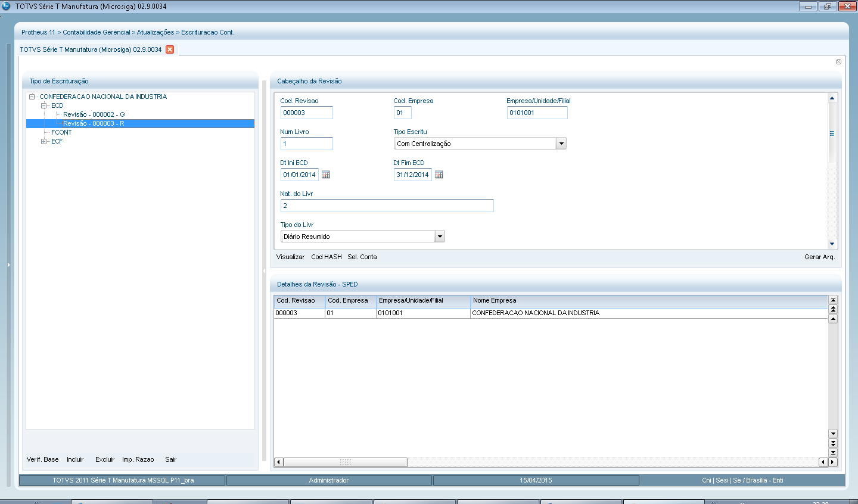Click the Dt Ini ECD date field

tap(300, 175)
